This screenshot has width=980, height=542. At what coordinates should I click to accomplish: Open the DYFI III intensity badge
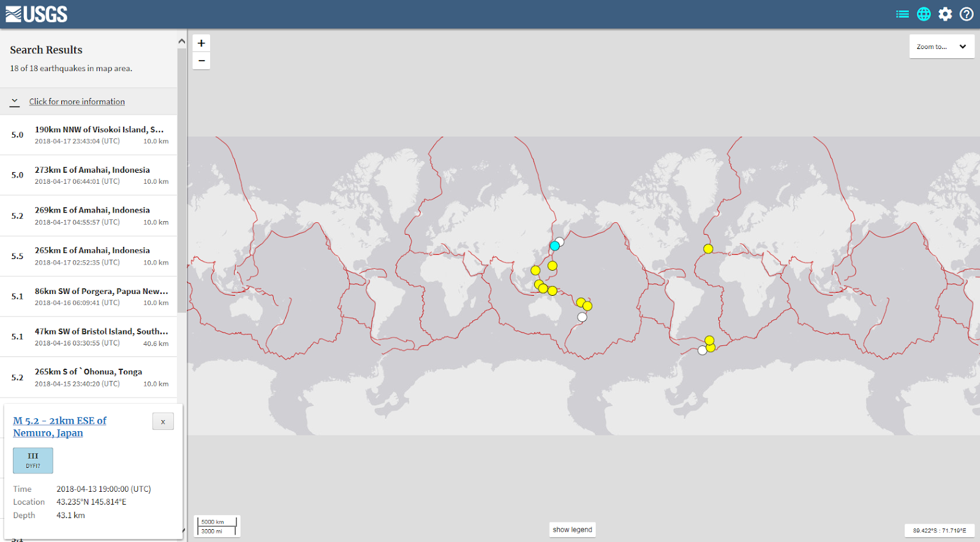click(33, 461)
